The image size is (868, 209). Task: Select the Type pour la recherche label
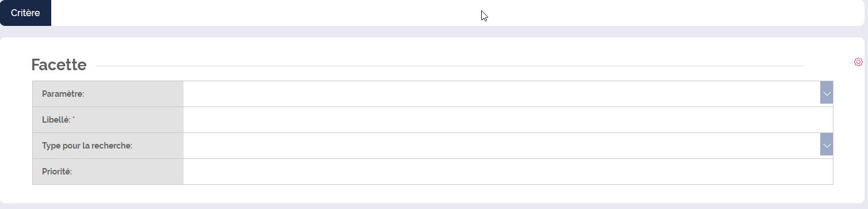[x=87, y=146]
